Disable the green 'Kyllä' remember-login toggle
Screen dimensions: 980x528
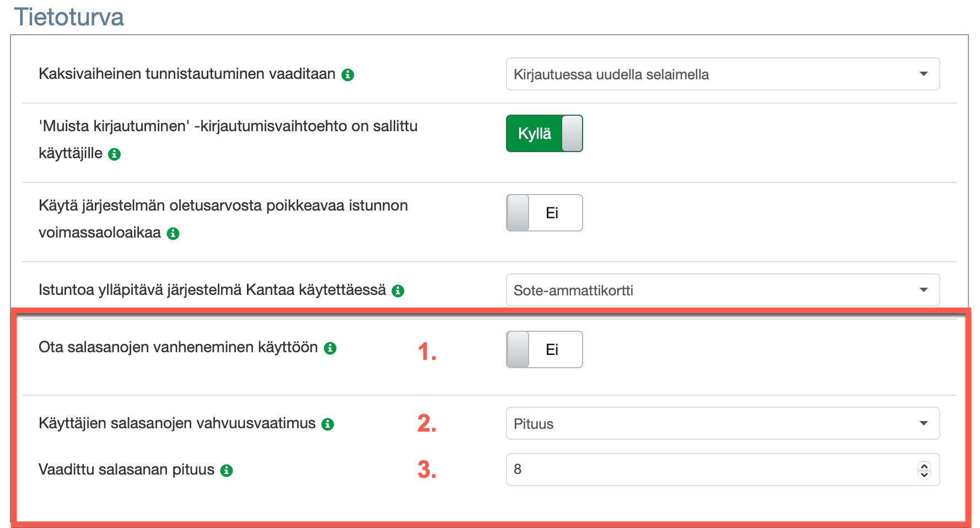coord(544,133)
